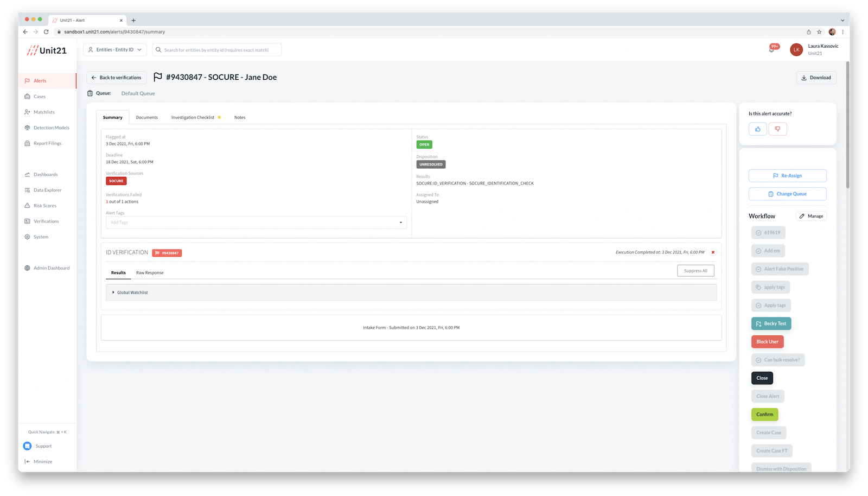Click SOCURE verification source tag
Image resolution: width=868 pixels, height=496 pixels.
tap(116, 181)
